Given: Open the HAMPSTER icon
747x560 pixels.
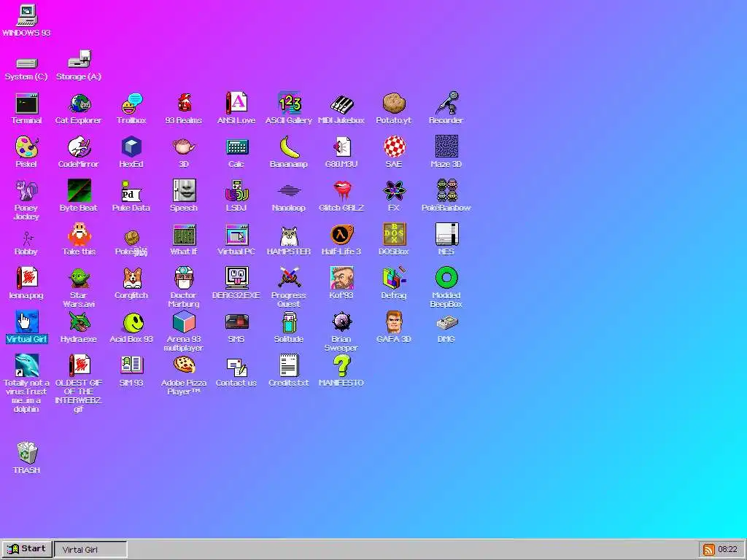Looking at the screenshot, I should coord(289,236).
